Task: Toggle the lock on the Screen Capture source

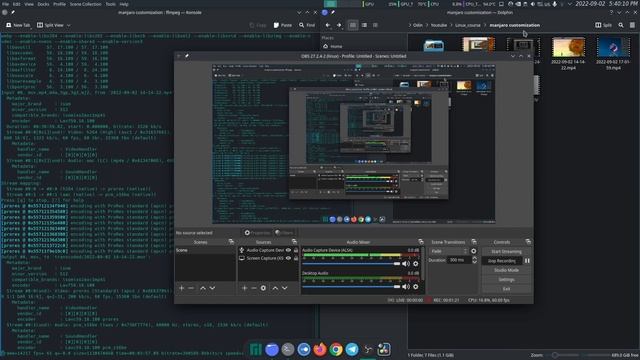Action: click(x=296, y=258)
